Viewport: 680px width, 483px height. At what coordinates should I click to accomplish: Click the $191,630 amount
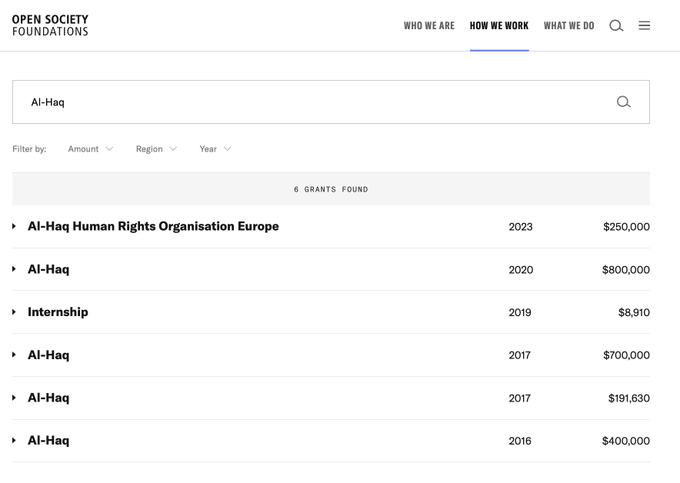629,398
